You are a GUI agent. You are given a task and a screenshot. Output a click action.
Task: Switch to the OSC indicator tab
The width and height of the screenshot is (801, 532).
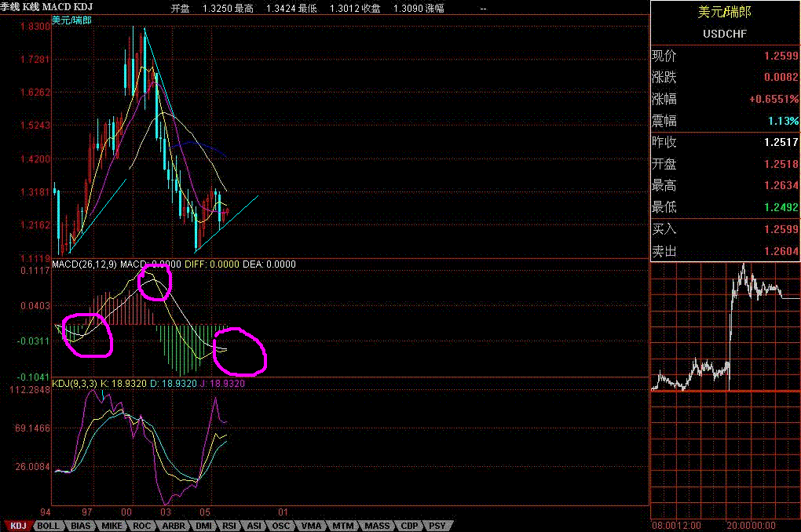(x=281, y=526)
